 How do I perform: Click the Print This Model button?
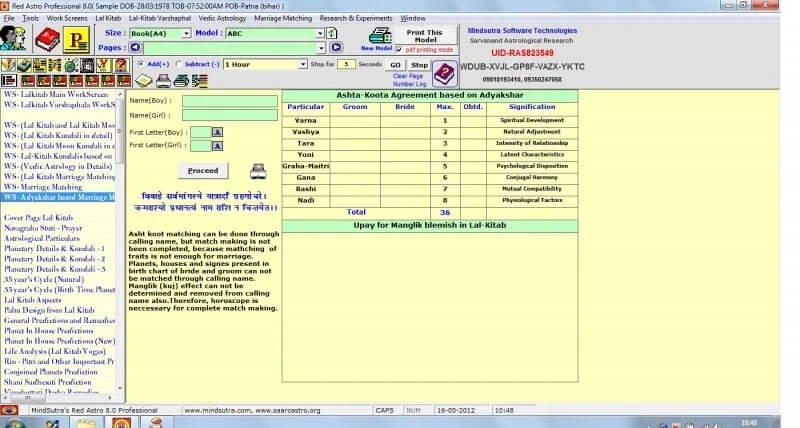(424, 36)
